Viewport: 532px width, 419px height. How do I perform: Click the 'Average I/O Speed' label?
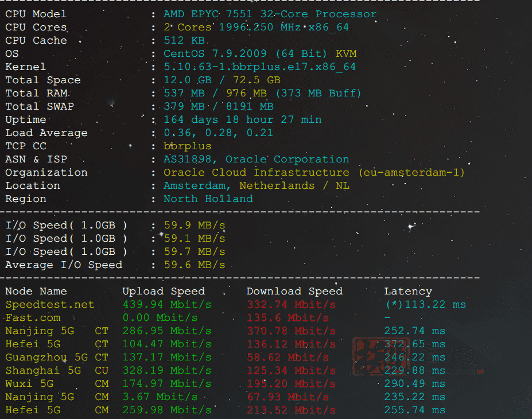[x=64, y=265]
